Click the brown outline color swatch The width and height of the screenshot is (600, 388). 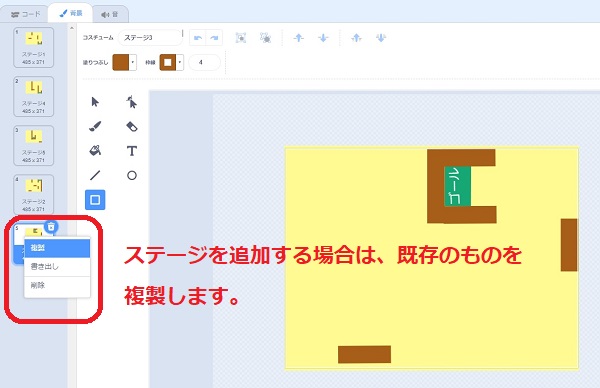click(x=168, y=62)
